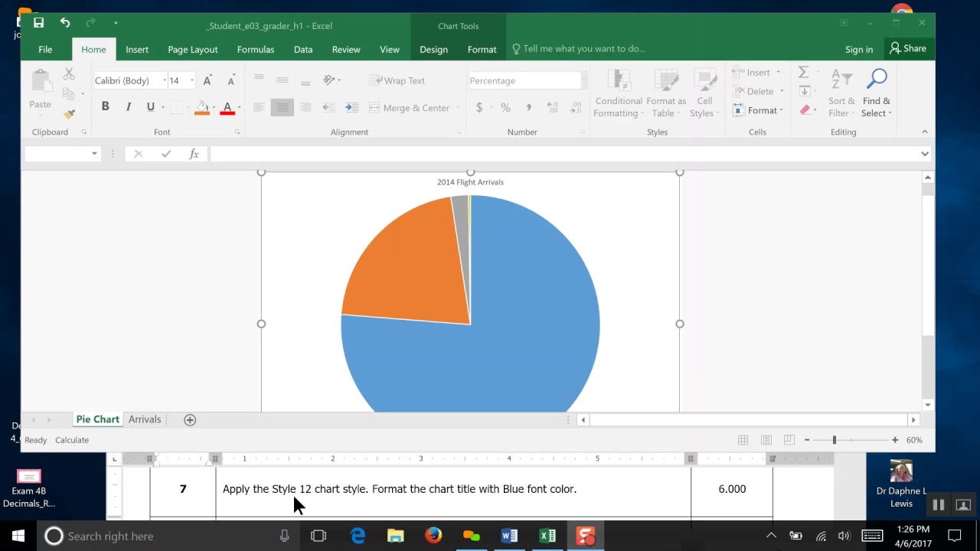Click the Insert Function fx icon

[194, 154]
